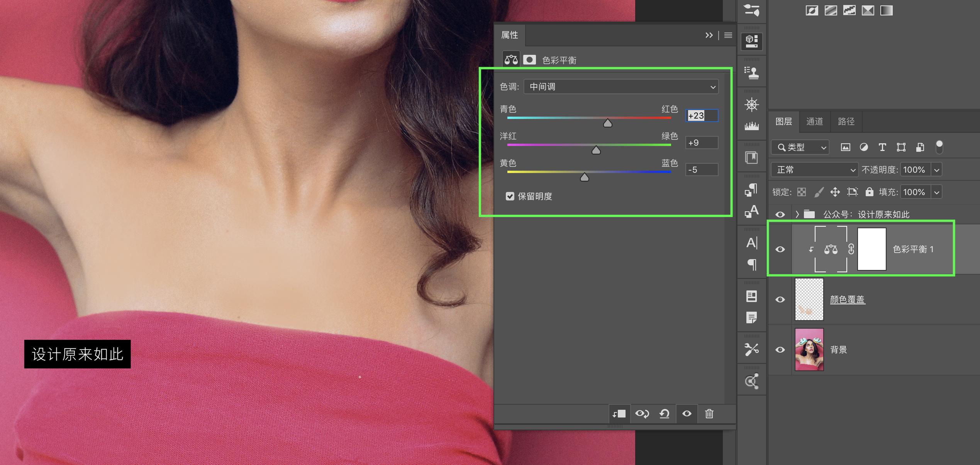Viewport: 980px width, 465px height.
Task: Switch to the 路径 tab
Action: pyautogui.click(x=846, y=122)
